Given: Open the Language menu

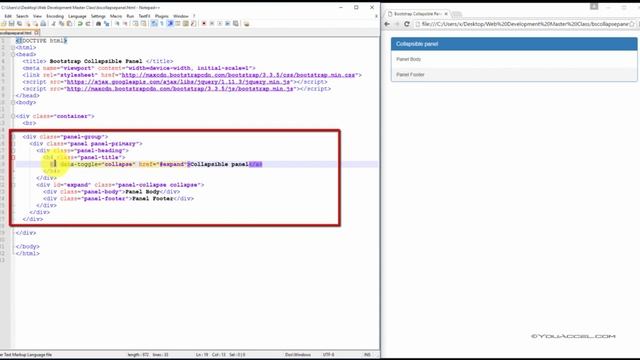Looking at the screenshot, I should point(77,16).
